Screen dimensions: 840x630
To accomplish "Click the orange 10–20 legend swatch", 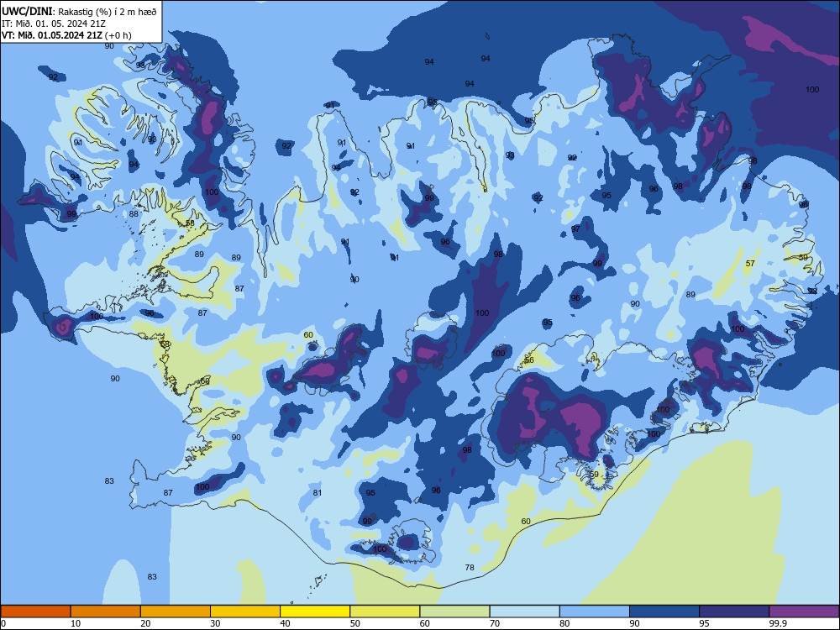I will [106, 612].
